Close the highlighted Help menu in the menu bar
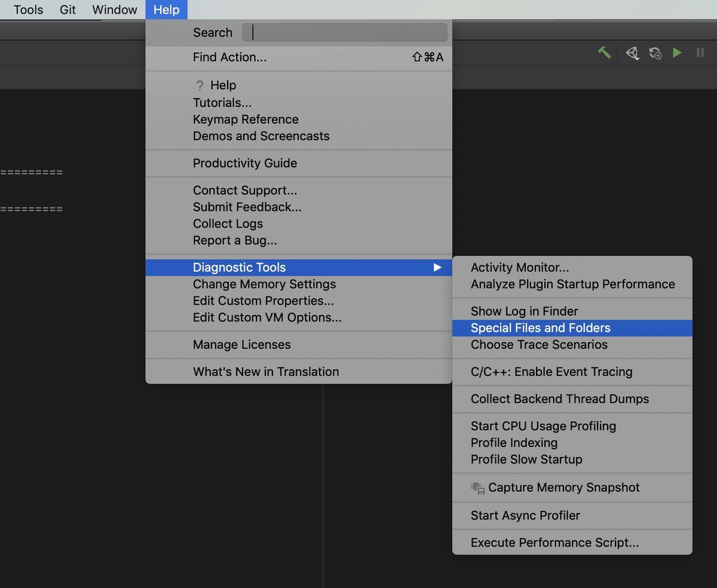This screenshot has width=717, height=588. (x=166, y=10)
